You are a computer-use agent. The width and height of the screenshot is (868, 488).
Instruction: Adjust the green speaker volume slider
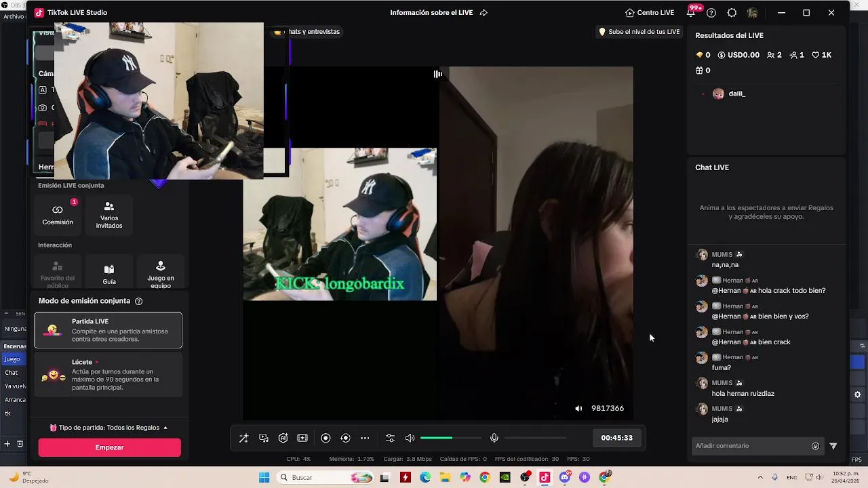click(451, 438)
